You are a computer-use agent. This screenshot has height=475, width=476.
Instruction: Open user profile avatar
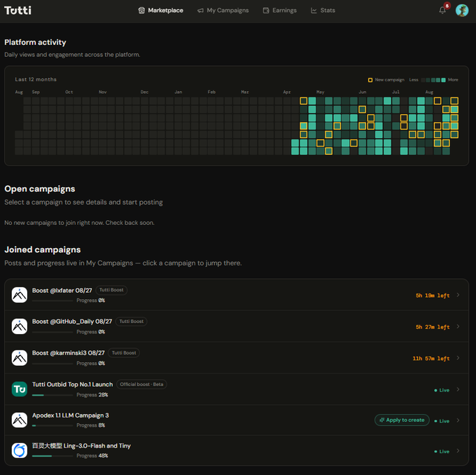462,11
